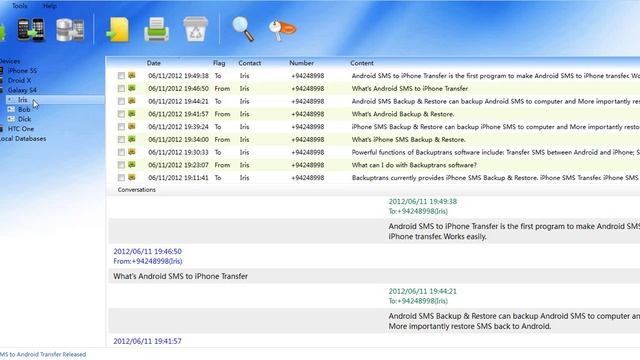This screenshot has width=640, height=360.
Task: Click "Powerful functions of Backuptrans software" row content
Action: (496, 152)
